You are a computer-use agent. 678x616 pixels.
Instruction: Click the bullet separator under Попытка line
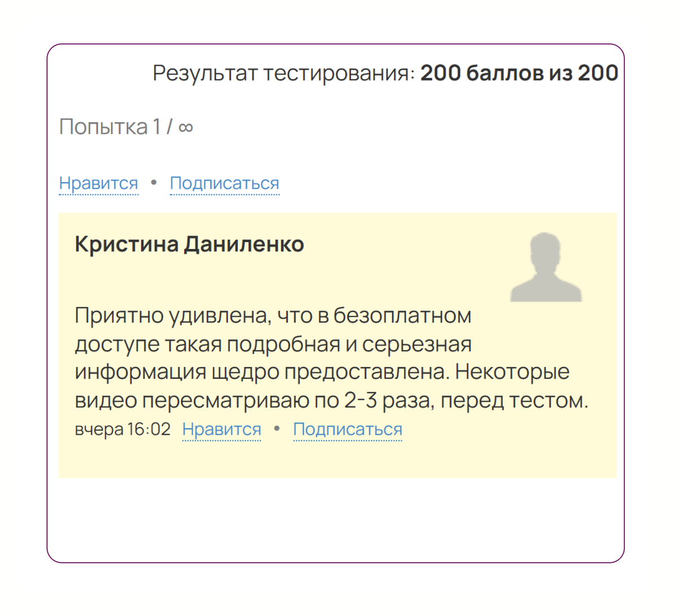pos(154,182)
